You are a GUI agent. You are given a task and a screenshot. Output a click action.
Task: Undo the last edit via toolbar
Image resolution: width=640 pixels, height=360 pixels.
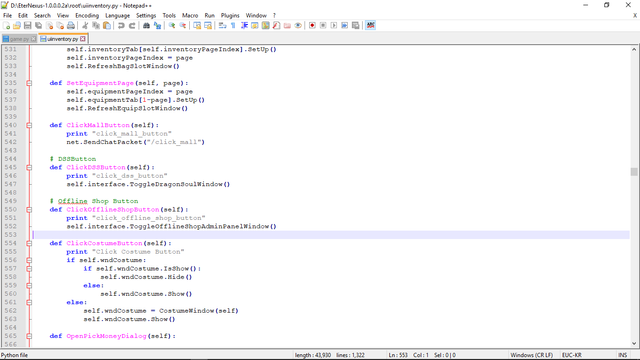coord(121,25)
